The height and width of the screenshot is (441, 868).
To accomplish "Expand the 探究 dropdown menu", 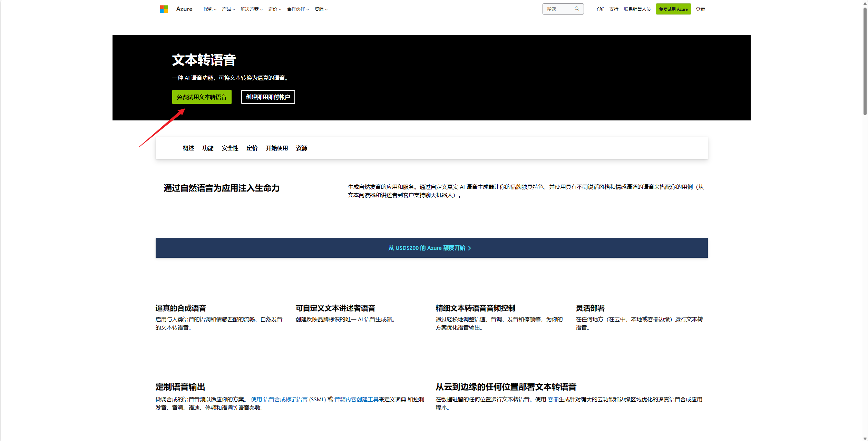I will (209, 9).
